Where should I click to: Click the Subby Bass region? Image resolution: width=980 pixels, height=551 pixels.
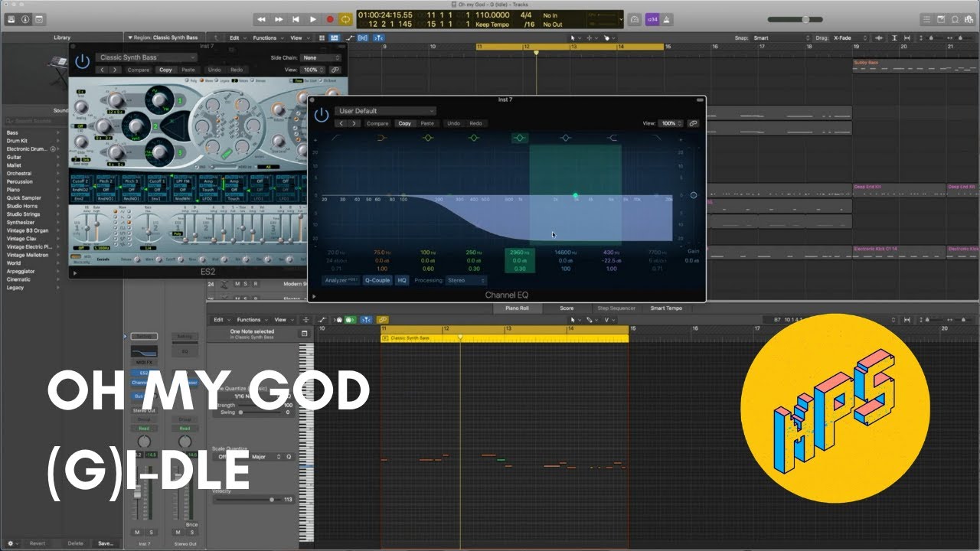[x=916, y=67]
